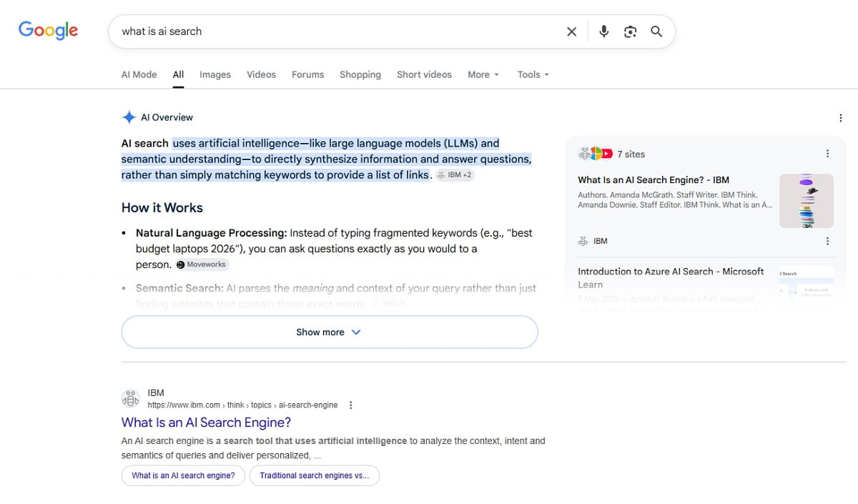Image resolution: width=858 pixels, height=504 pixels.
Task: Click the IBM source icon in sidebar card
Action: pyautogui.click(x=583, y=242)
